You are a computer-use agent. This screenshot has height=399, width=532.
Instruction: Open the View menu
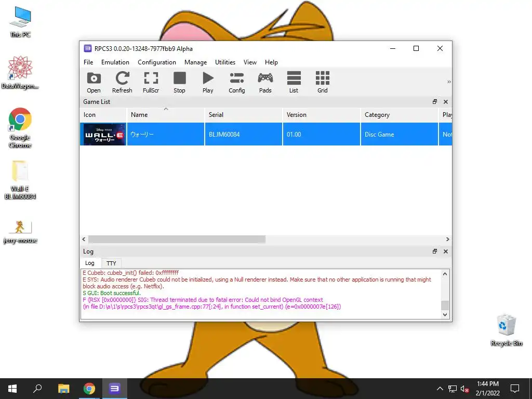250,62
